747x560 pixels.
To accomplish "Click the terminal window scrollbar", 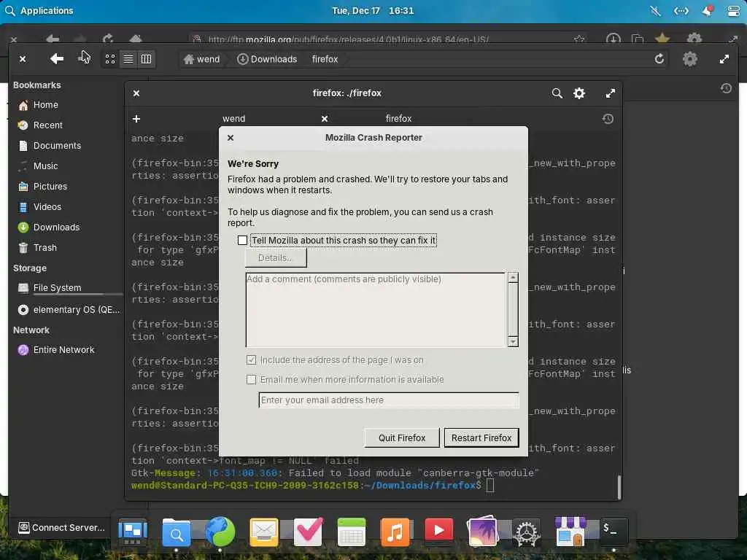I will point(619,486).
